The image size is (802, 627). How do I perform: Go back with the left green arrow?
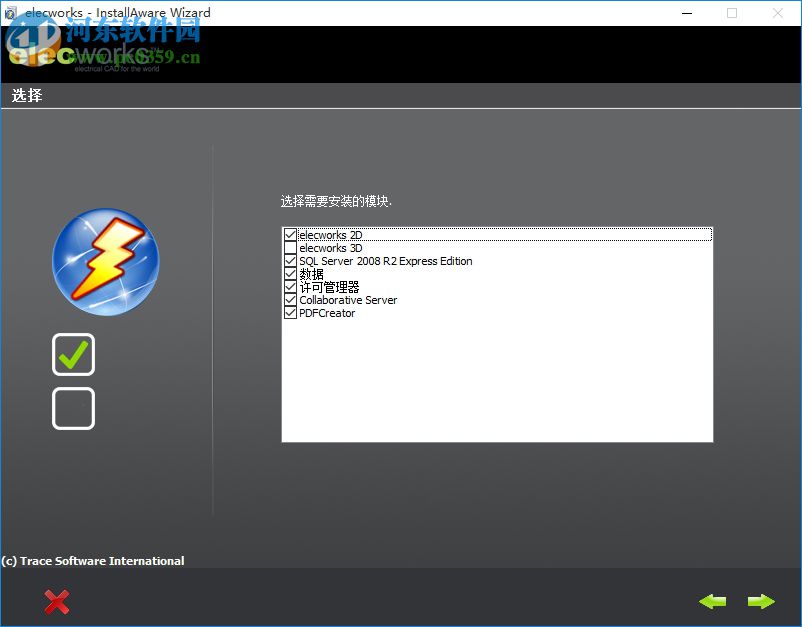click(712, 601)
